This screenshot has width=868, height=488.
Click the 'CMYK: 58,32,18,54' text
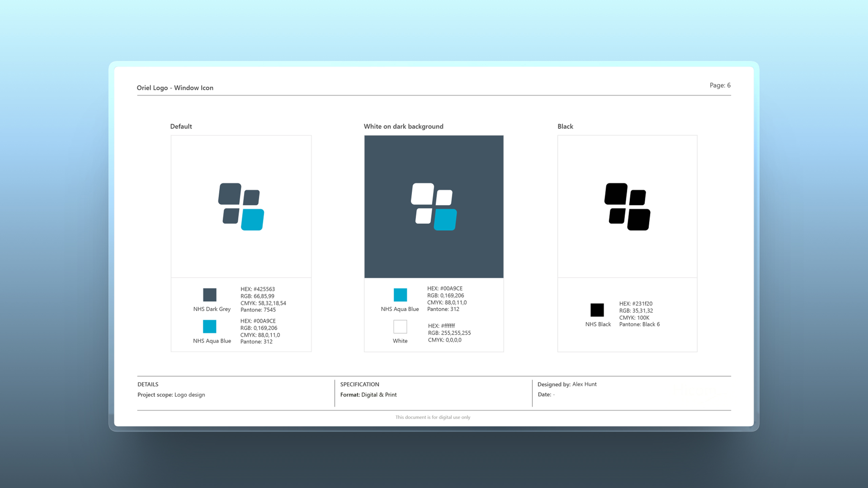point(263,303)
